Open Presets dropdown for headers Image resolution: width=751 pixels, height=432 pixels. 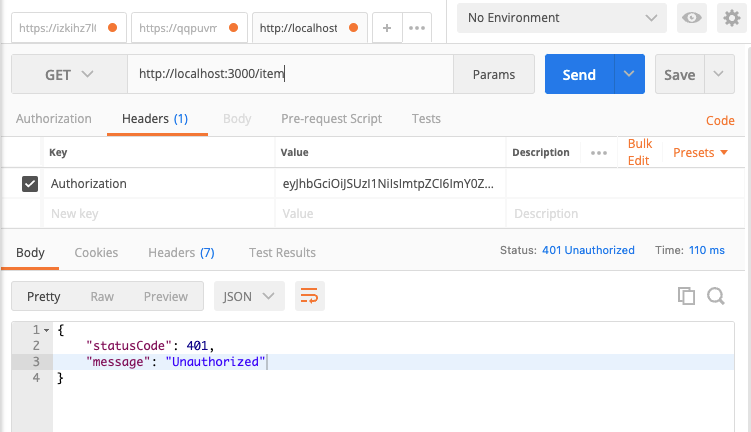pyautogui.click(x=700, y=153)
